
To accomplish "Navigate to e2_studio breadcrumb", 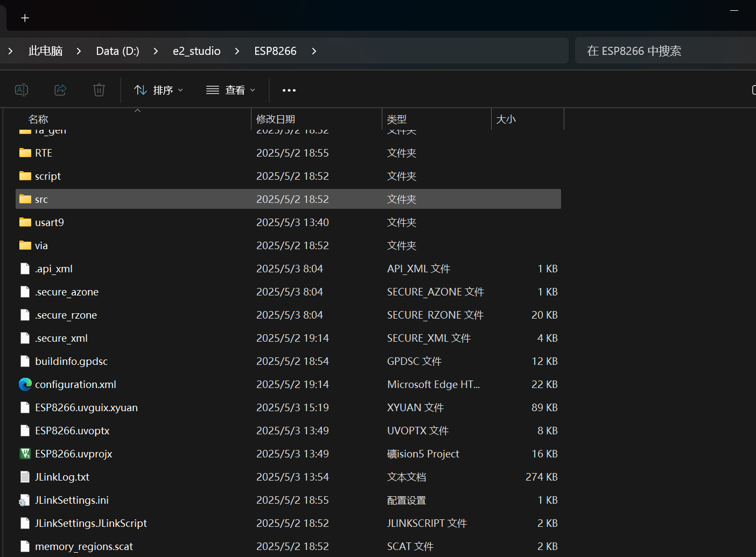I will 197,51.
